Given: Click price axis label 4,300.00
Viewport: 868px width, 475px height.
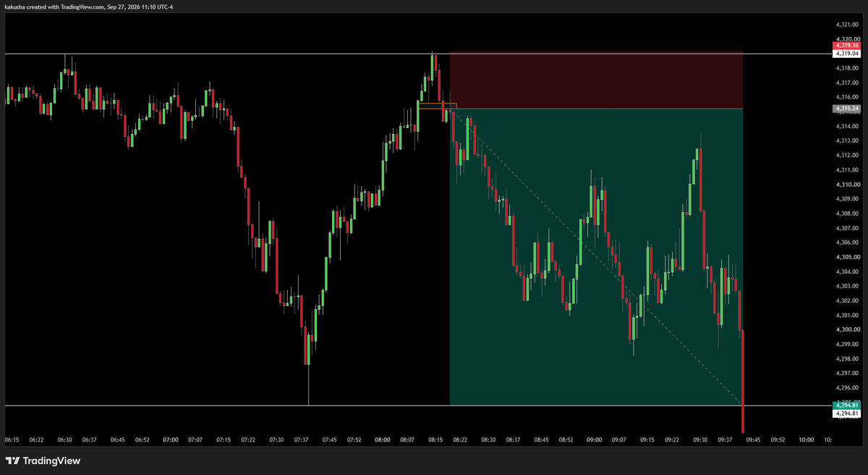Looking at the screenshot, I should click(846, 329).
